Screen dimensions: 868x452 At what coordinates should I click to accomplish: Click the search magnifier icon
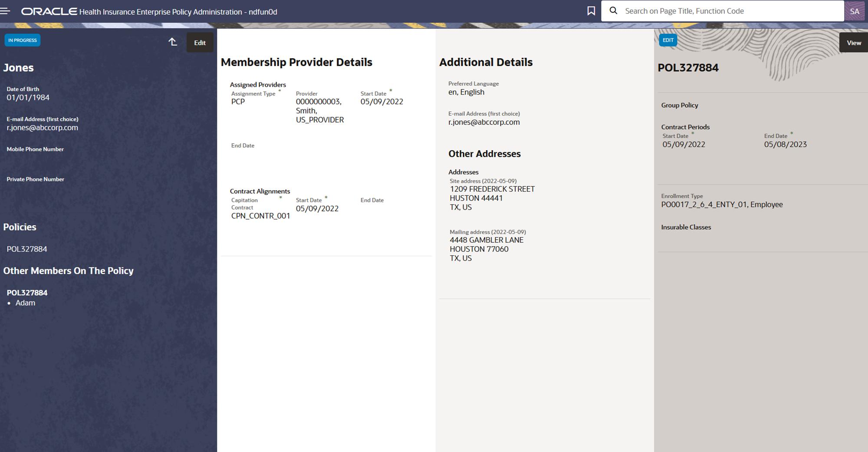click(613, 11)
